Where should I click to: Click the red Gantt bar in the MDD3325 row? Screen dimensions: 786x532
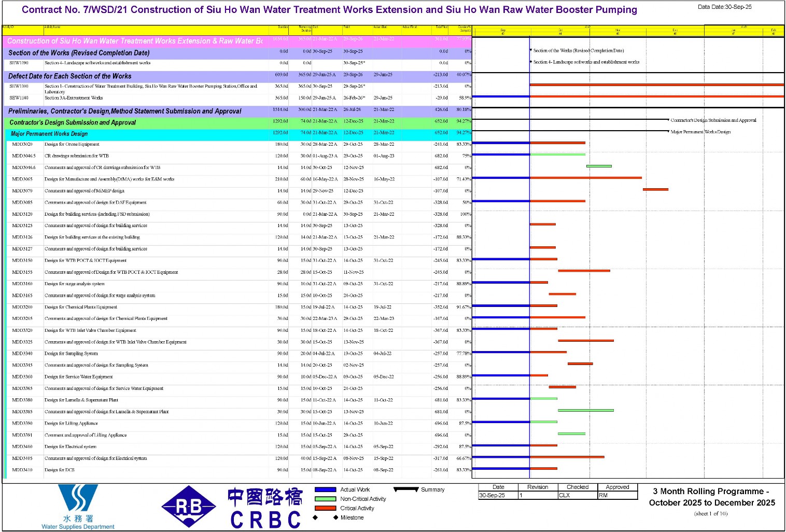[586, 341]
